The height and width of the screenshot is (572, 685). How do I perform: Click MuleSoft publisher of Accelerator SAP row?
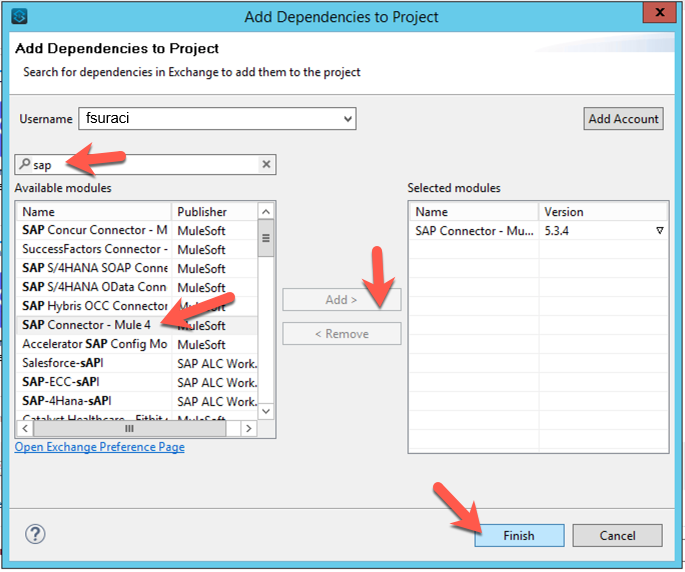tap(201, 345)
